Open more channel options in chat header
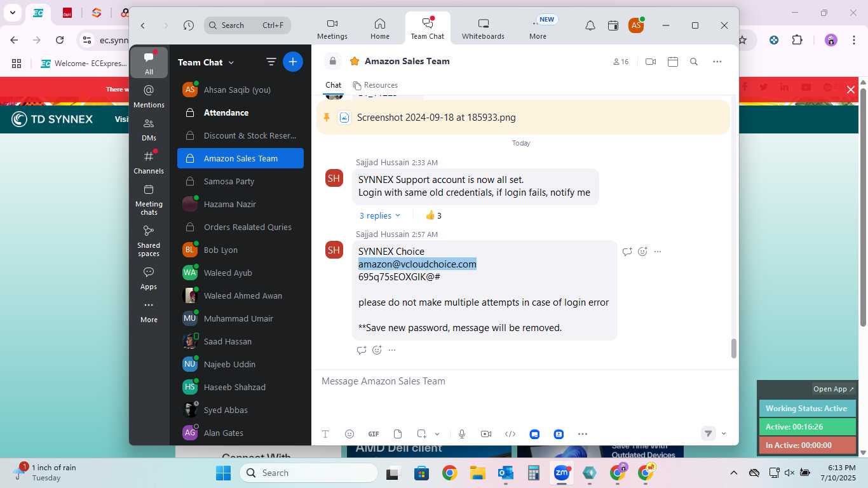 (717, 62)
